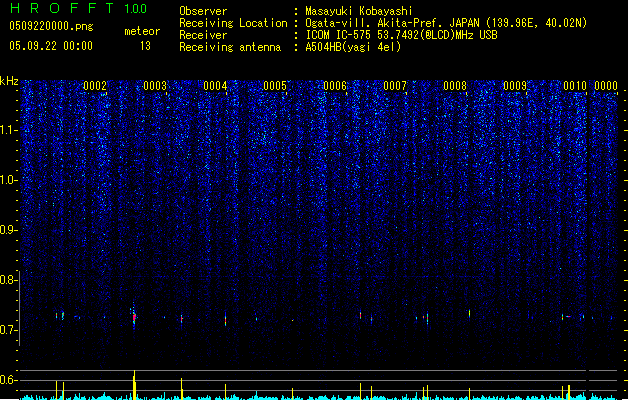The width and height of the screenshot is (629, 400).
Task: Click the 0005 time marker
Action: pos(275,86)
